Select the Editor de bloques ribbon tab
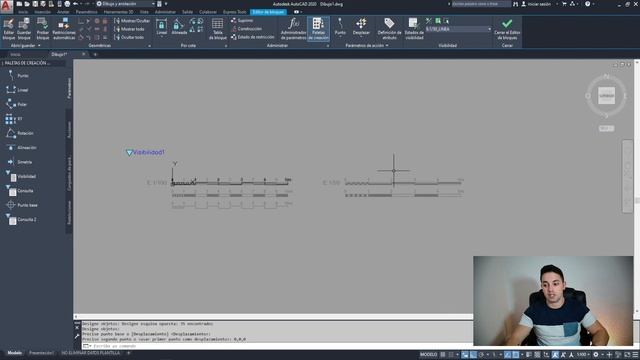 (268, 12)
